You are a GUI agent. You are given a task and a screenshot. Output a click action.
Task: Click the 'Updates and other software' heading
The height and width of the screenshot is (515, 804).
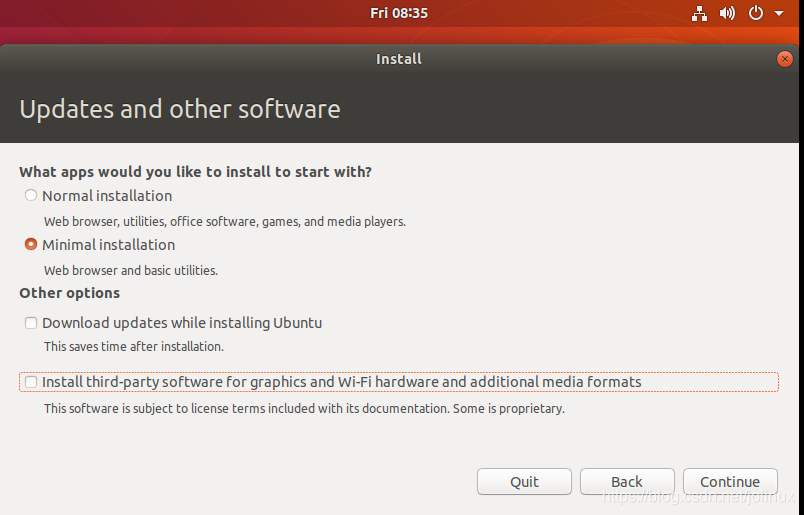coord(180,109)
